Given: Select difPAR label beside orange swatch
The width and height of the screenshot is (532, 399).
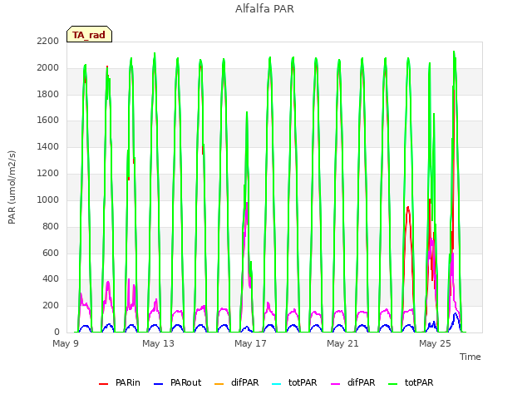Looking at the screenshot, I should pos(244,382).
